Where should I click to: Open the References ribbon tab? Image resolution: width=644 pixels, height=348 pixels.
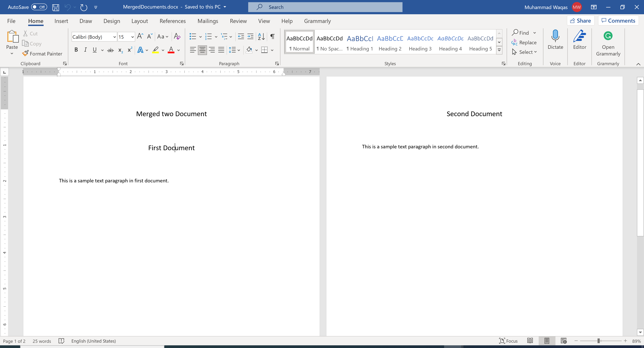173,21
